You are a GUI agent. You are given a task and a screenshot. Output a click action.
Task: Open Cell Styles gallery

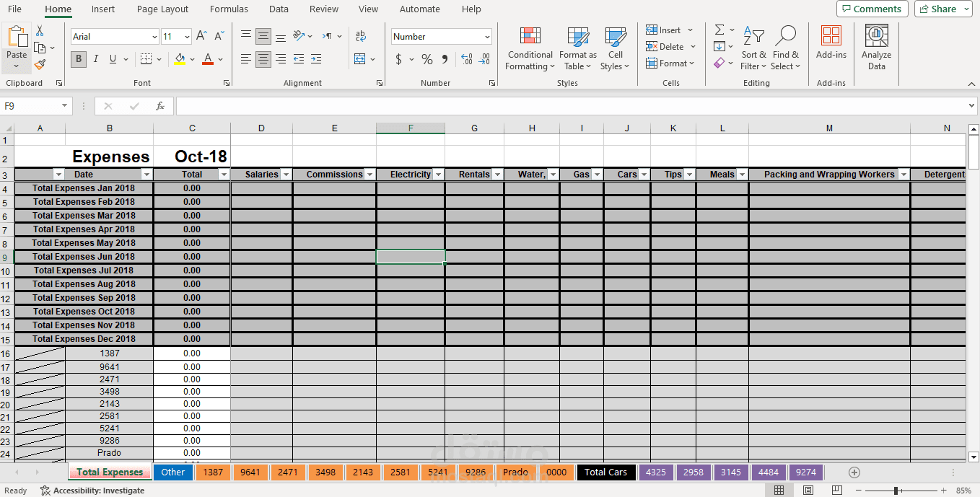[615, 49]
